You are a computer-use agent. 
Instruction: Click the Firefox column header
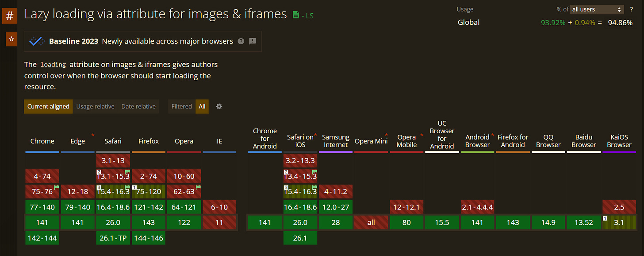click(149, 141)
